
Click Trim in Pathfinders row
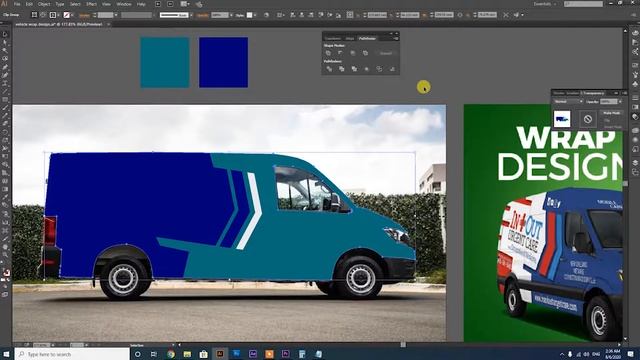(342, 69)
